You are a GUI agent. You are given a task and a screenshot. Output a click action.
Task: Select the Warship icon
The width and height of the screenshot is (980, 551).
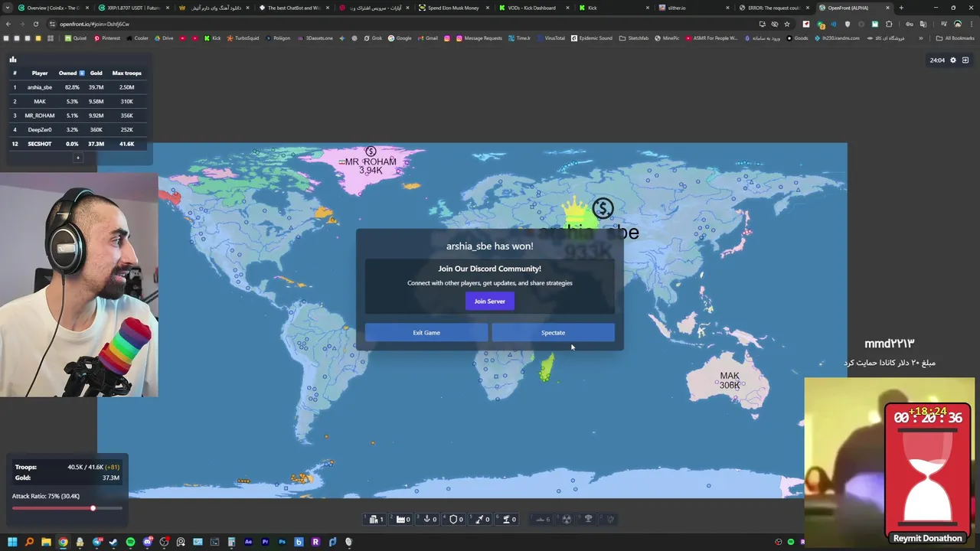[x=541, y=519]
